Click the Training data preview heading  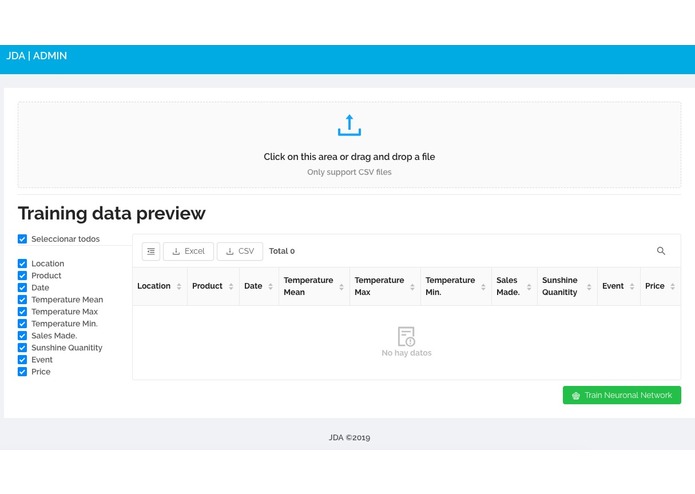(x=112, y=214)
